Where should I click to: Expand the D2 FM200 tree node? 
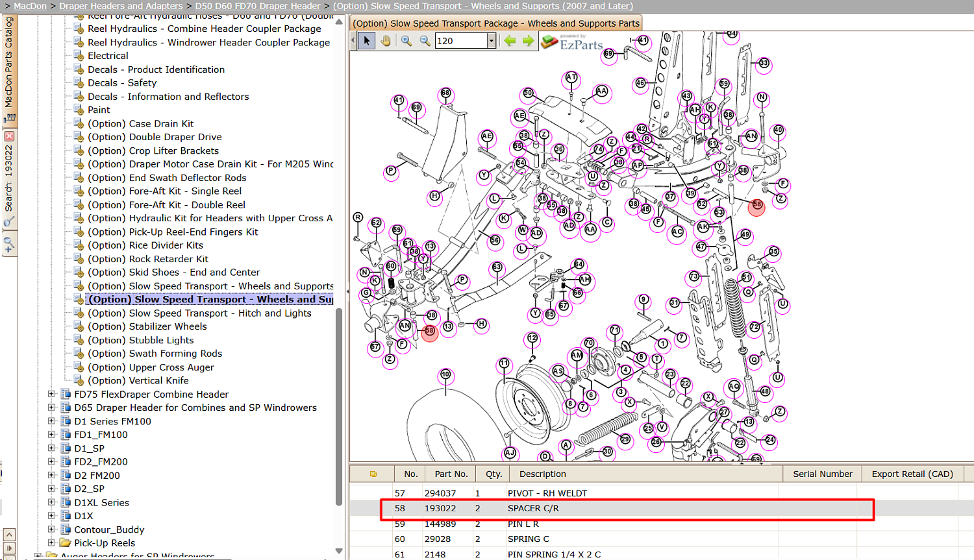click(x=51, y=475)
